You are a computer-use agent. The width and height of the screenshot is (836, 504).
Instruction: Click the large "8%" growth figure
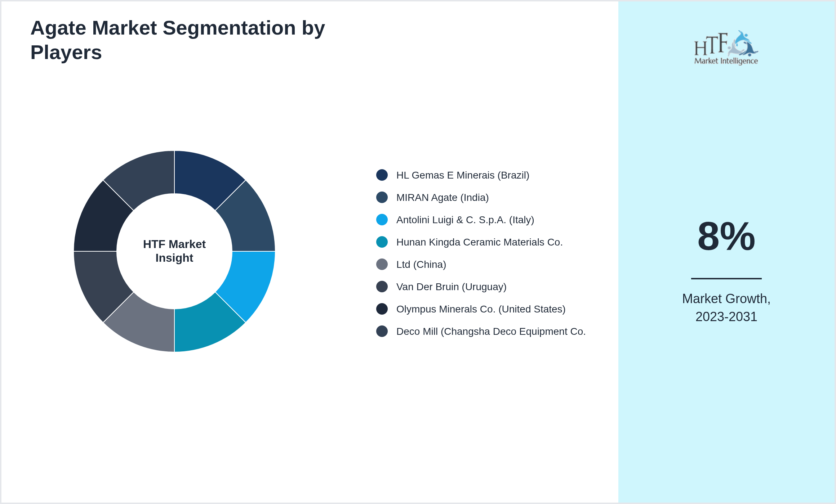726,237
